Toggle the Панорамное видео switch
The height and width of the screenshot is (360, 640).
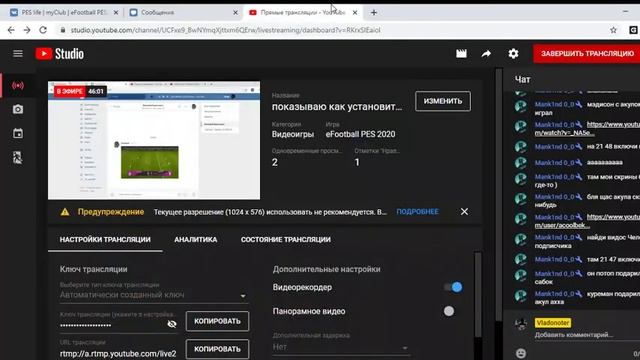(x=450, y=311)
